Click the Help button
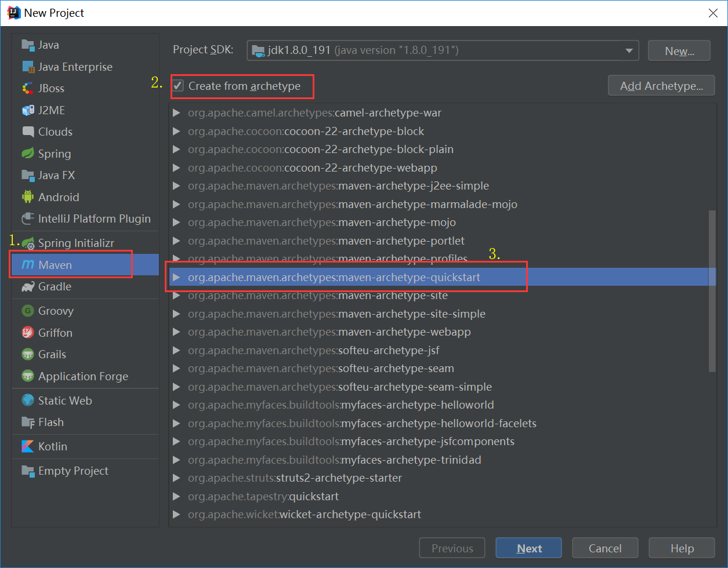 coord(682,548)
